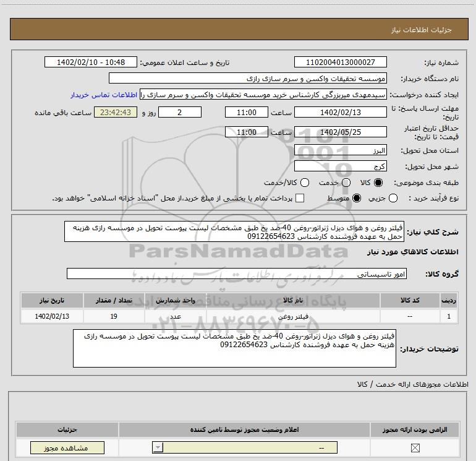476x461 pixels.
Task: Click the جزئیات column header
Action: 67,429
